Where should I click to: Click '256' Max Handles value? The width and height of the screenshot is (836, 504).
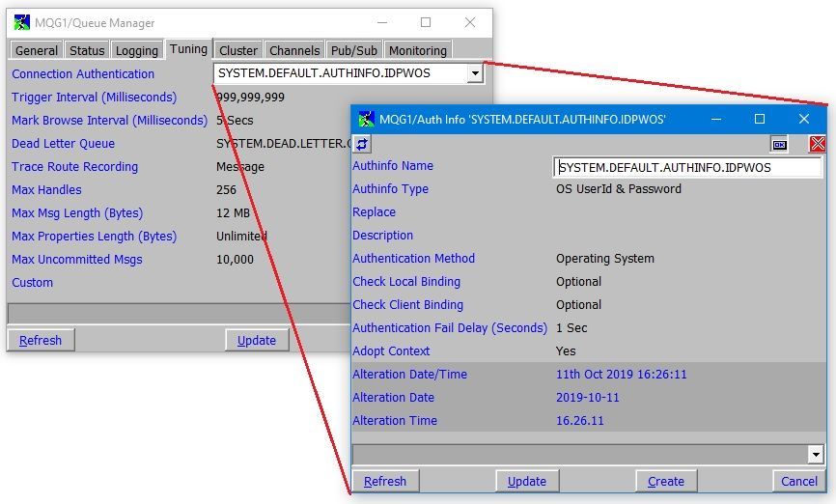[x=226, y=190]
